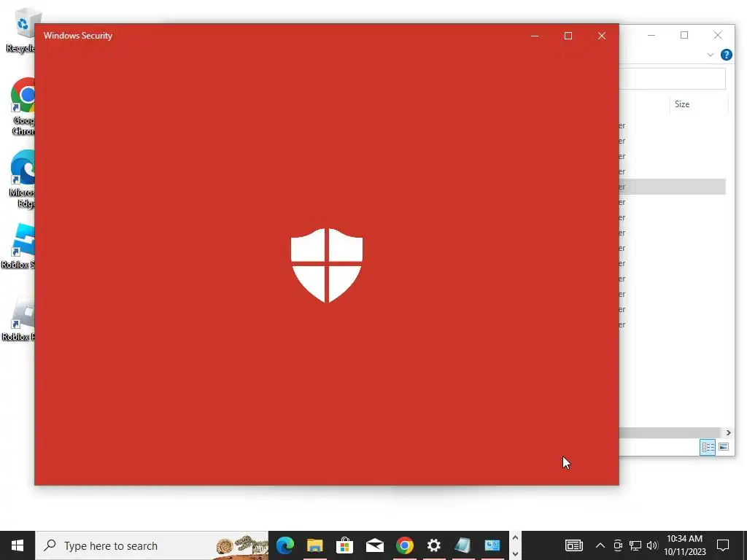
Task: Open File Explorer from the taskbar
Action: pos(314,545)
